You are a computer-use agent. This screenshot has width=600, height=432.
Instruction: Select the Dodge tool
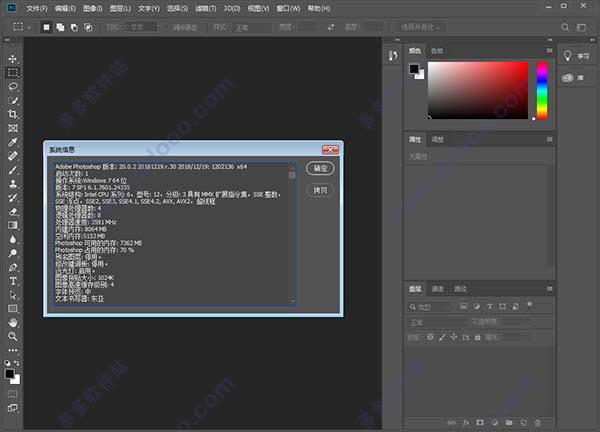(x=13, y=253)
